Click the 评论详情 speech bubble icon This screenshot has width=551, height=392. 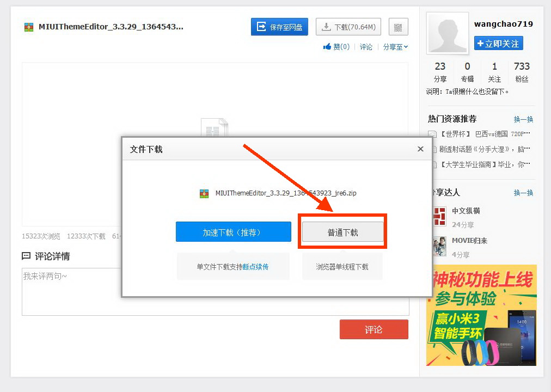[x=26, y=256]
